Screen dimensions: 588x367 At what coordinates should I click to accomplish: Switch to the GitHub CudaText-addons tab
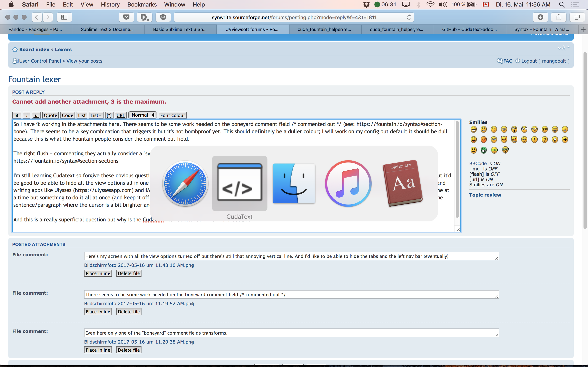[x=469, y=29]
